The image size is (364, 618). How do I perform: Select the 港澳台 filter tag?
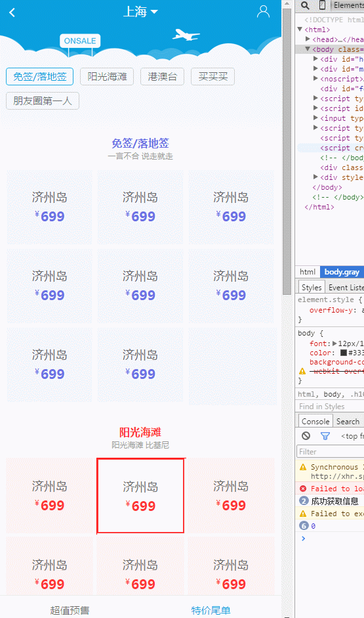162,76
